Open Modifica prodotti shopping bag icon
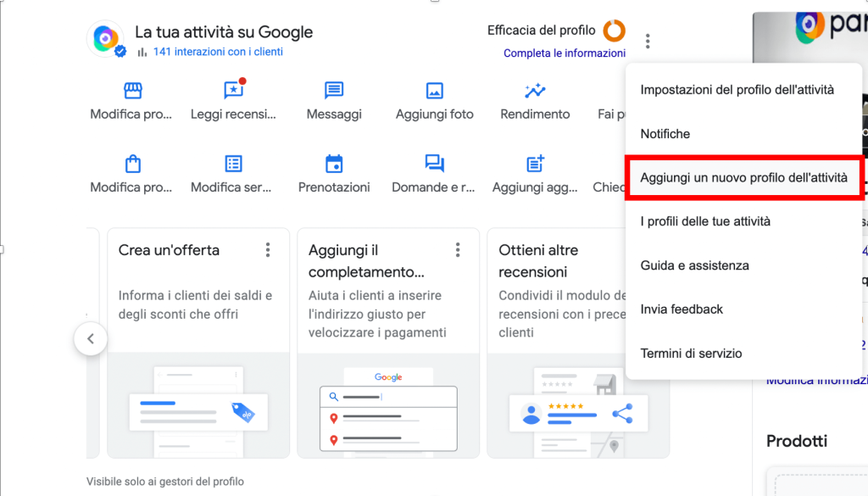Viewport: 868px width, 496px height. [133, 164]
